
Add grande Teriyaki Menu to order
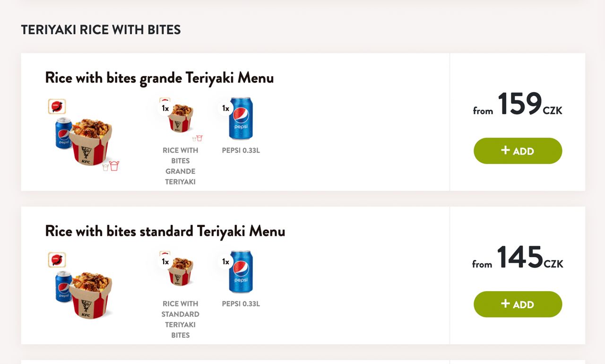(x=518, y=151)
